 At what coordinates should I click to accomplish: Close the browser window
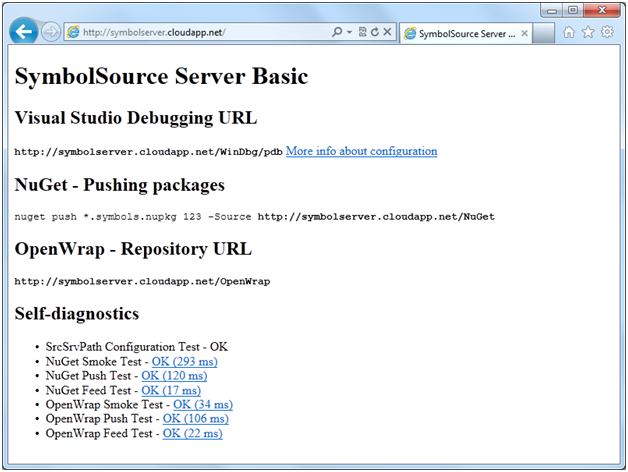(x=602, y=10)
